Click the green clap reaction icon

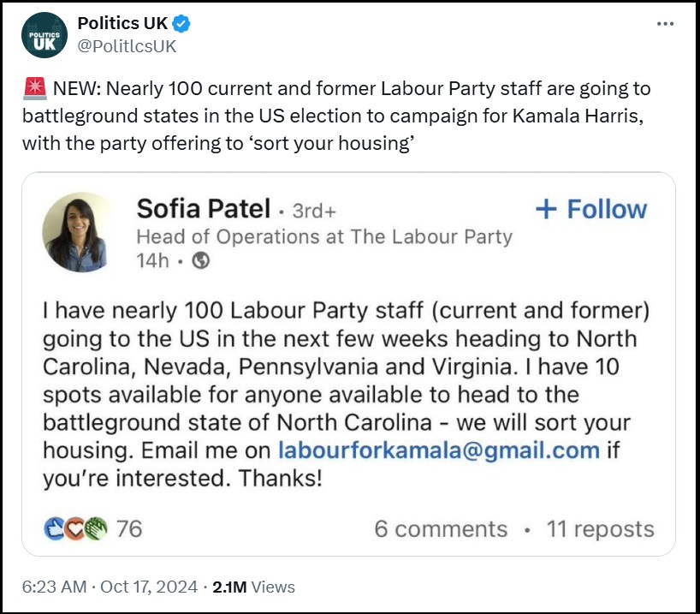[95, 529]
